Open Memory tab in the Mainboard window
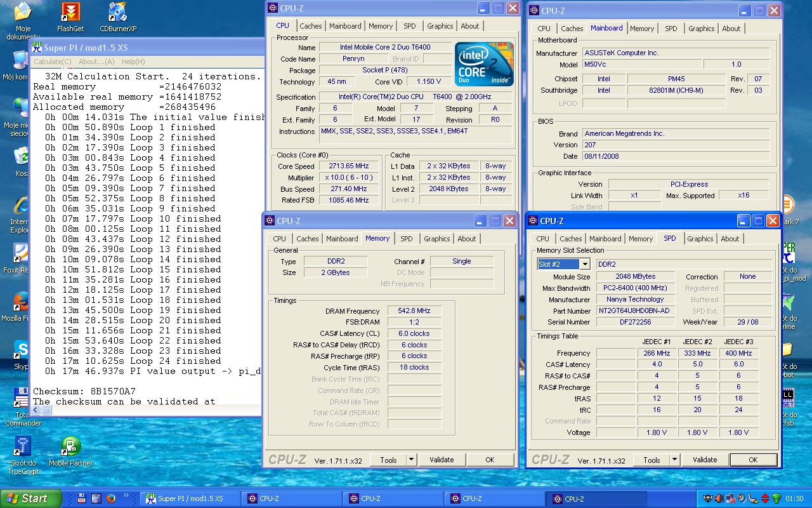The height and width of the screenshot is (508, 812). 642,29
